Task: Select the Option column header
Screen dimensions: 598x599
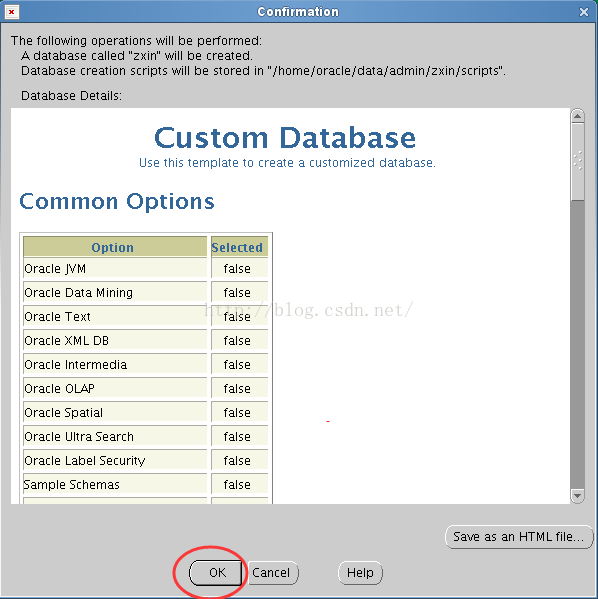Action: [x=115, y=247]
